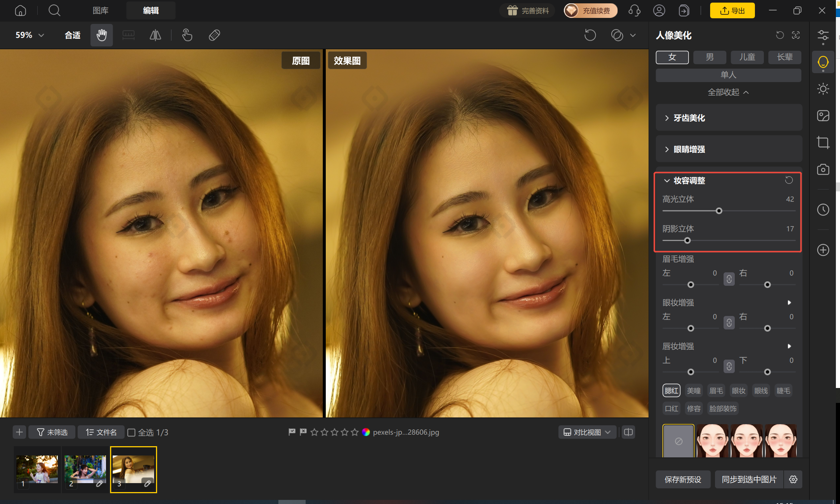The height and width of the screenshot is (504, 840).
Task: Select the hand pan tool
Action: click(102, 35)
